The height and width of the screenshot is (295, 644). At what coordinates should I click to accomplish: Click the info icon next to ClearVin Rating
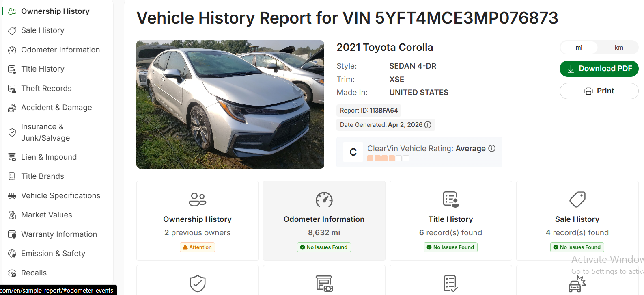[x=492, y=148]
